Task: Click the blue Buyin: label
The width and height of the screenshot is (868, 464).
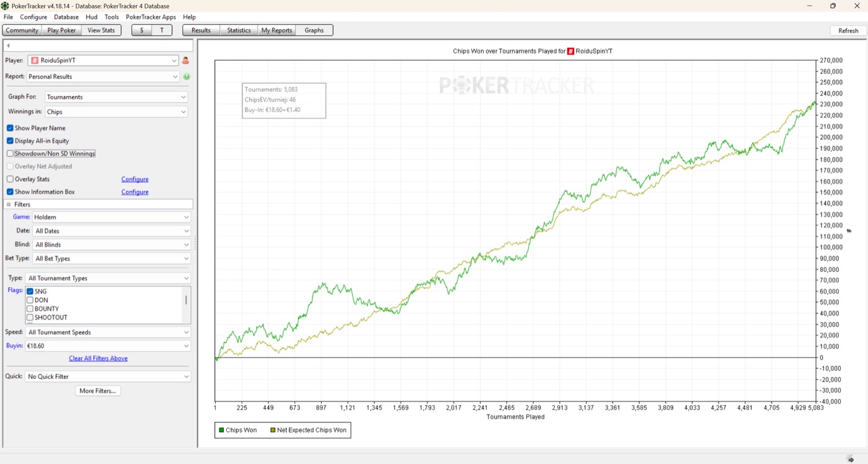Action: (x=14, y=346)
